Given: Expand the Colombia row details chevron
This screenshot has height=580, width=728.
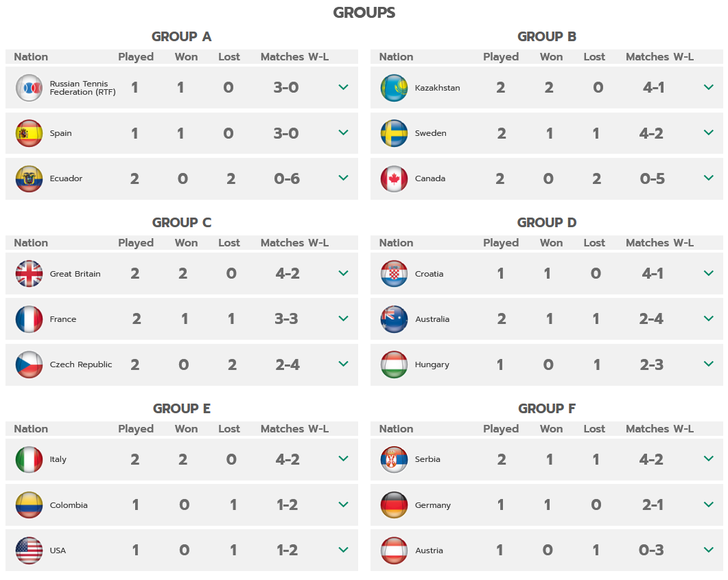Looking at the screenshot, I should (x=344, y=504).
